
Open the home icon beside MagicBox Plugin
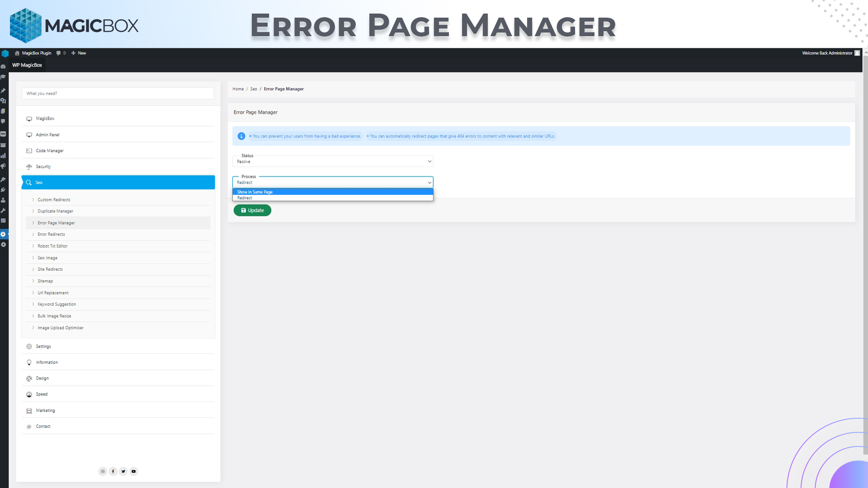17,53
